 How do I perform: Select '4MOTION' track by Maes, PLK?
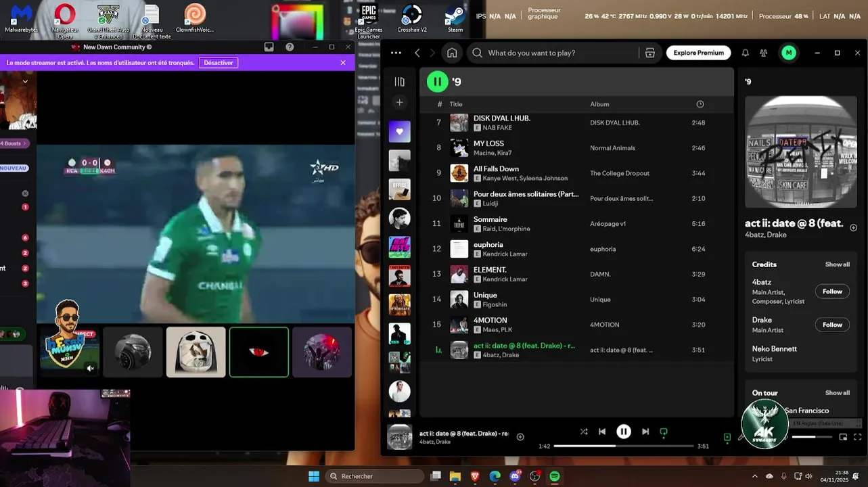pos(576,325)
